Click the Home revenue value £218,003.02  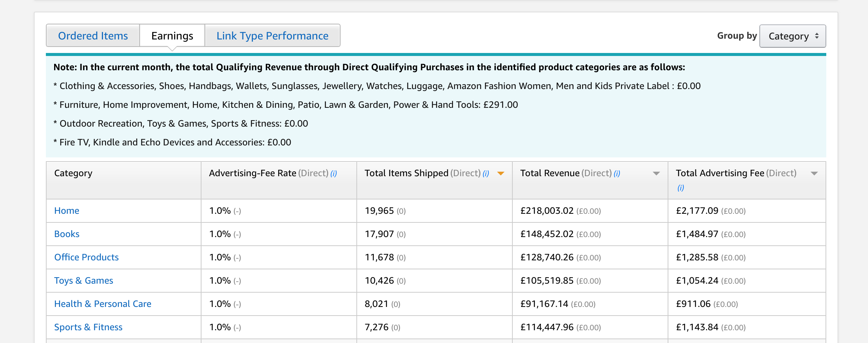coord(547,211)
